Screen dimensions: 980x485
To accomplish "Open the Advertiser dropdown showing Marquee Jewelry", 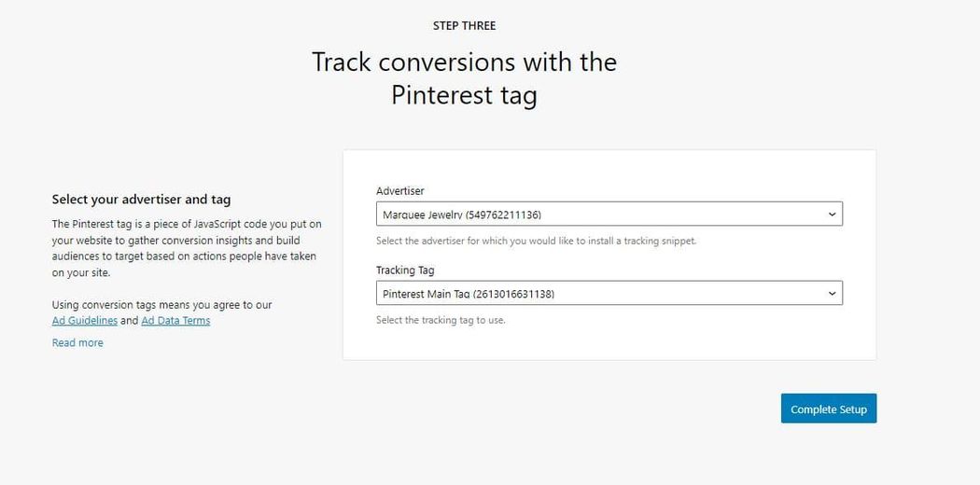I will 609,215.
